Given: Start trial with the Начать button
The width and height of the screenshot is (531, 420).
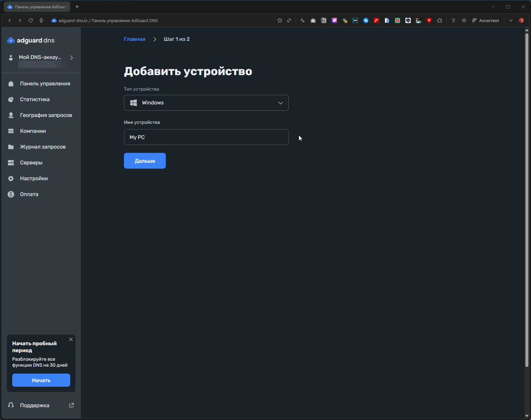Looking at the screenshot, I should (x=41, y=380).
